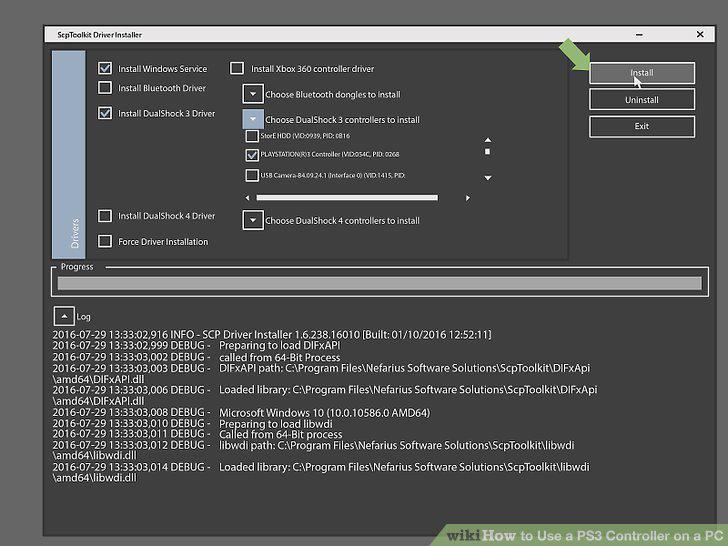Screen dimensions: 728x546
Task: Click the 'Choose Bluetooth dongles to install' label
Action: [x=332, y=94]
